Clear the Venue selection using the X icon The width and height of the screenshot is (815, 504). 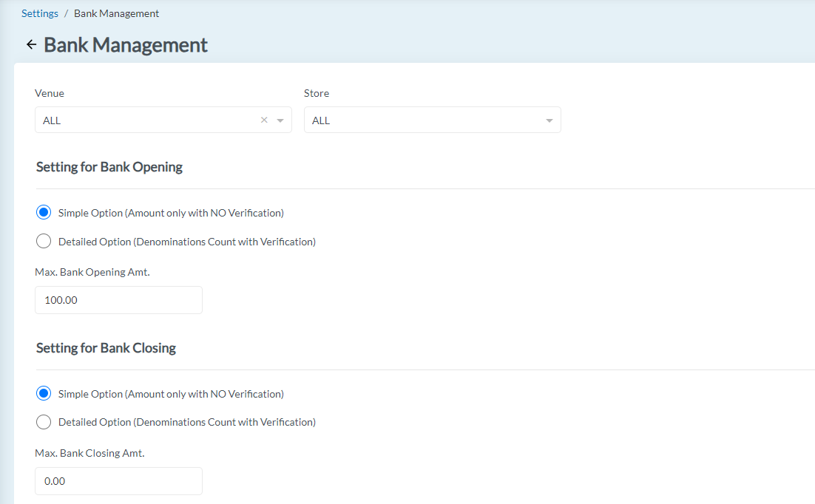pos(263,119)
